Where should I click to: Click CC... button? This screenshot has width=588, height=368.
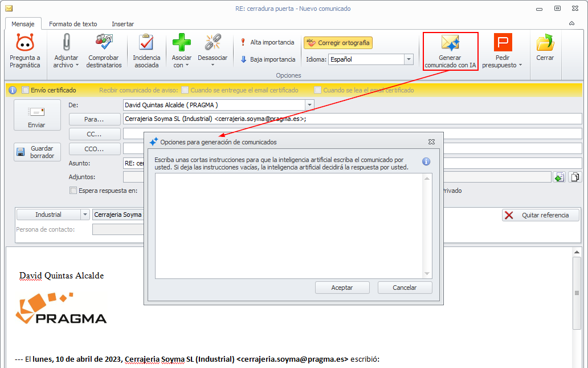pyautogui.click(x=95, y=134)
